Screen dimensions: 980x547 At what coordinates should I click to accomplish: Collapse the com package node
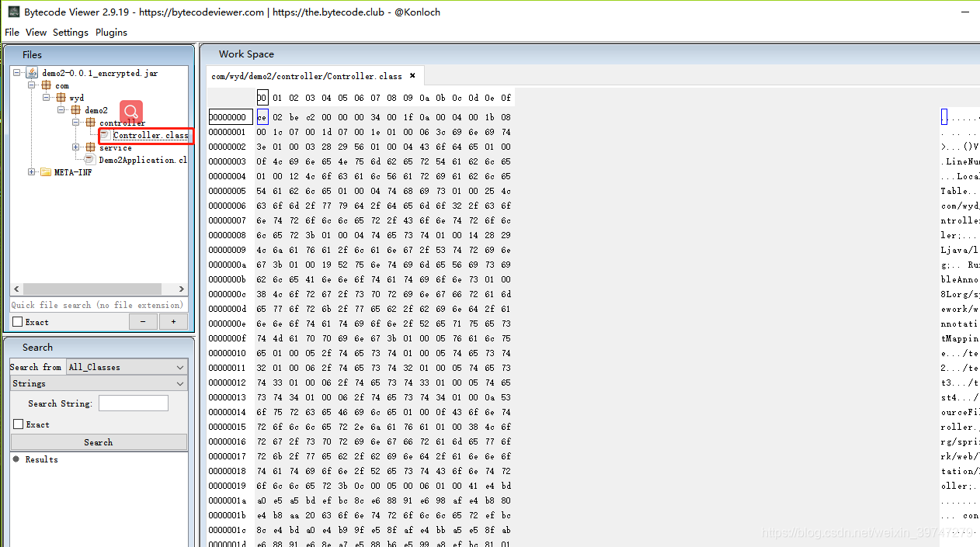click(32, 85)
